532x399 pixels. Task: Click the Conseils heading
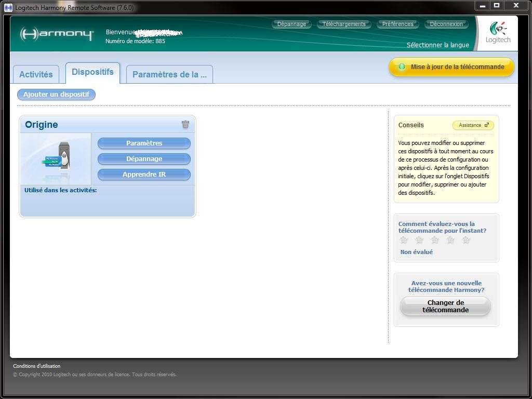pos(411,125)
